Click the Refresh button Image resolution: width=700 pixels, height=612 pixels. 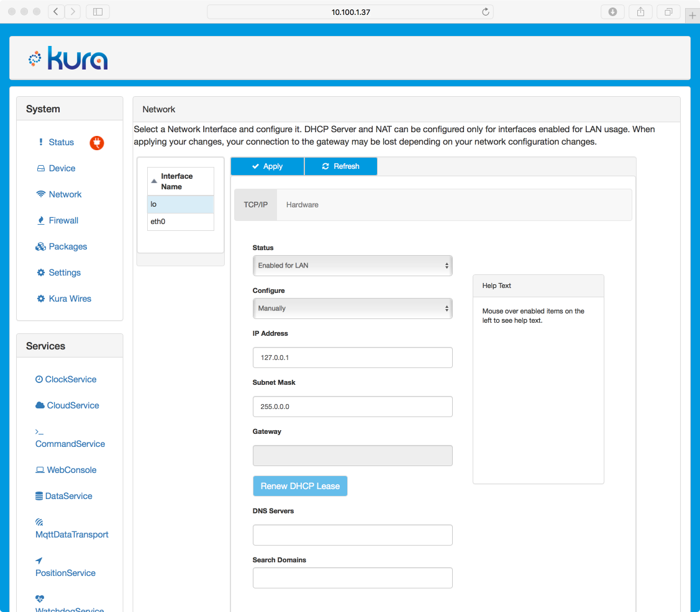[x=340, y=166]
